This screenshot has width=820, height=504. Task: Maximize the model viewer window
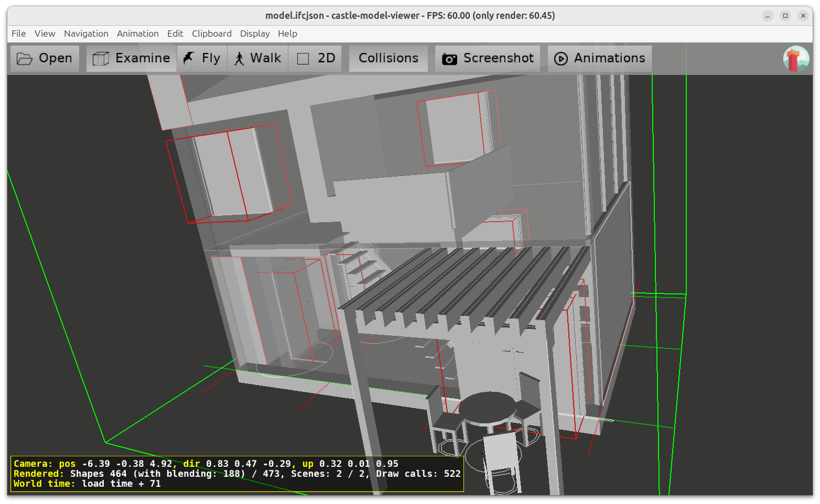(785, 16)
